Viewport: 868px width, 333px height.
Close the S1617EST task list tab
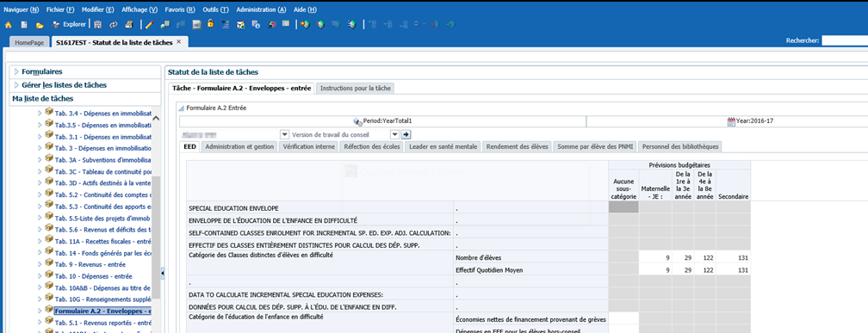pos(179,41)
